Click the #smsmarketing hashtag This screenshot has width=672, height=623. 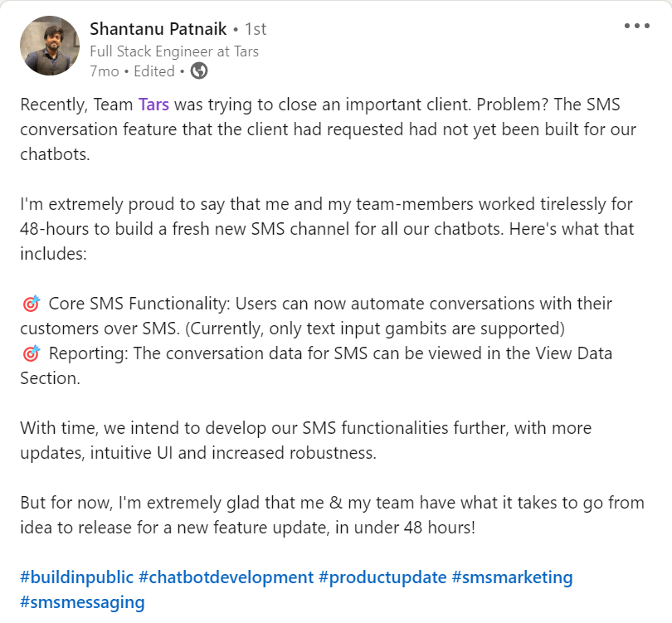tap(512, 577)
